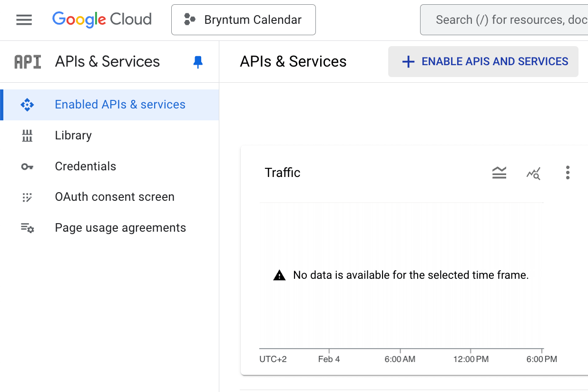
Task: Open Traffic chart more options menu
Action: coord(568,173)
